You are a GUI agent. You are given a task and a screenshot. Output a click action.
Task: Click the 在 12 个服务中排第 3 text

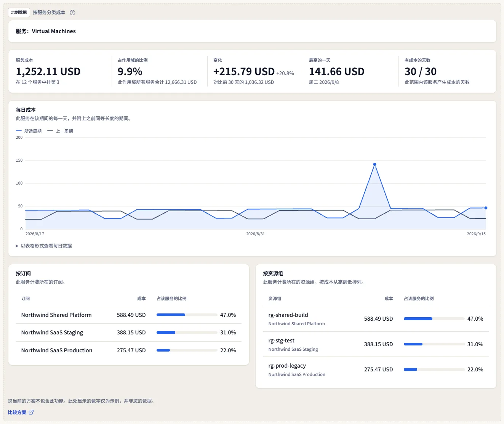pos(37,82)
